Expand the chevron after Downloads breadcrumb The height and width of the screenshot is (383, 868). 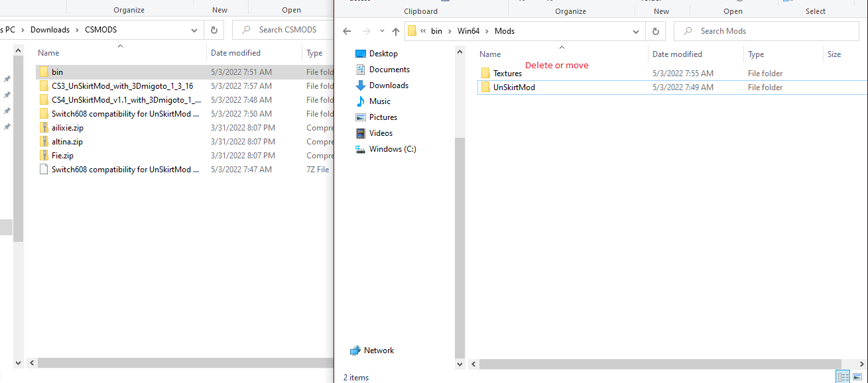point(78,30)
